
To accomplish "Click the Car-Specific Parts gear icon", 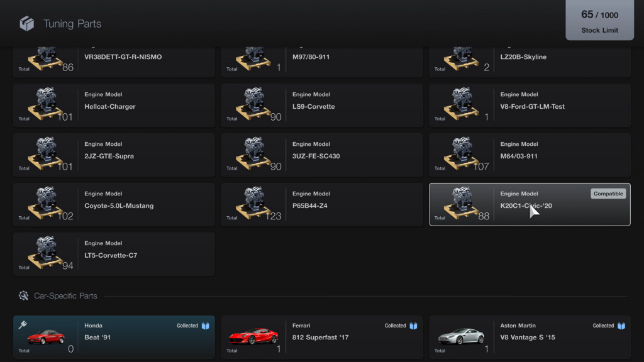I will pos(23,295).
